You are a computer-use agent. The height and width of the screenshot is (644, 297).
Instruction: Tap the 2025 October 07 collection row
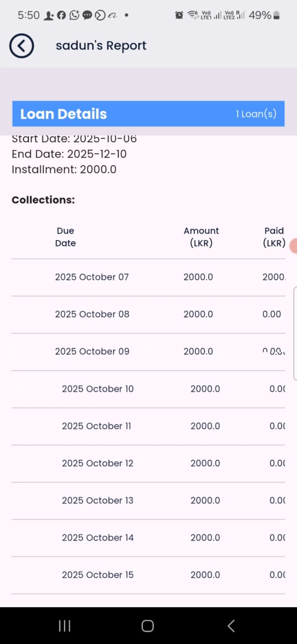click(148, 277)
